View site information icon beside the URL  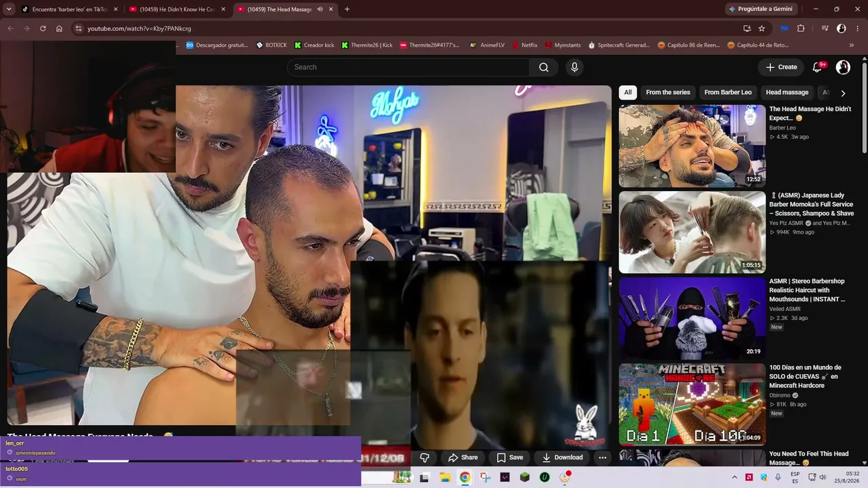click(78, 28)
